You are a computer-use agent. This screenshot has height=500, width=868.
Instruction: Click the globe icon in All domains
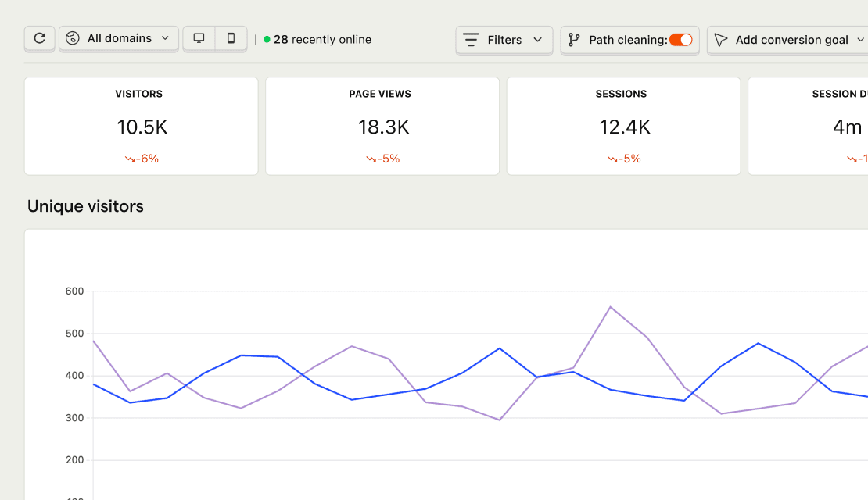coord(73,38)
